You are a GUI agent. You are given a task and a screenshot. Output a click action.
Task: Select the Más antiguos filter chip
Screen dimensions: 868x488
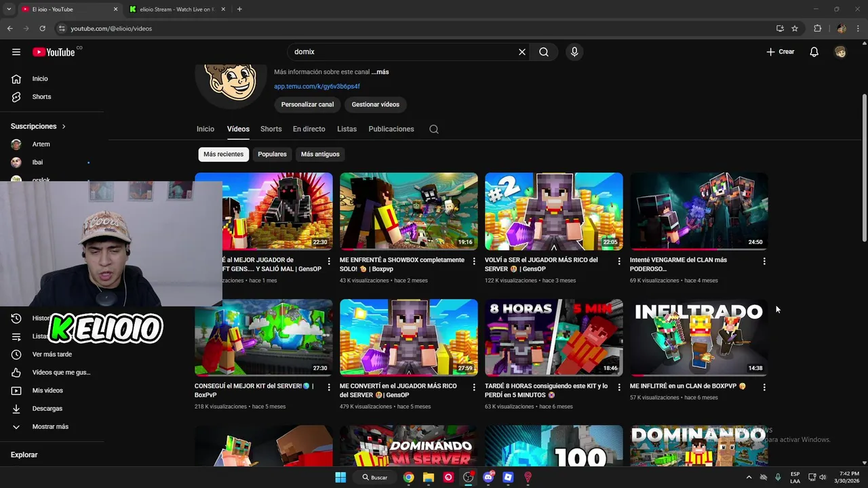(x=320, y=155)
